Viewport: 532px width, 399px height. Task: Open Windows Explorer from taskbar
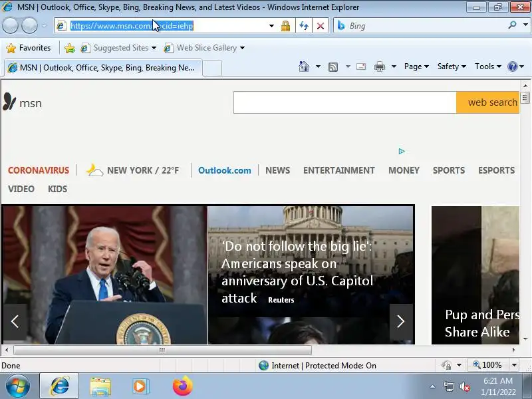coord(100,386)
